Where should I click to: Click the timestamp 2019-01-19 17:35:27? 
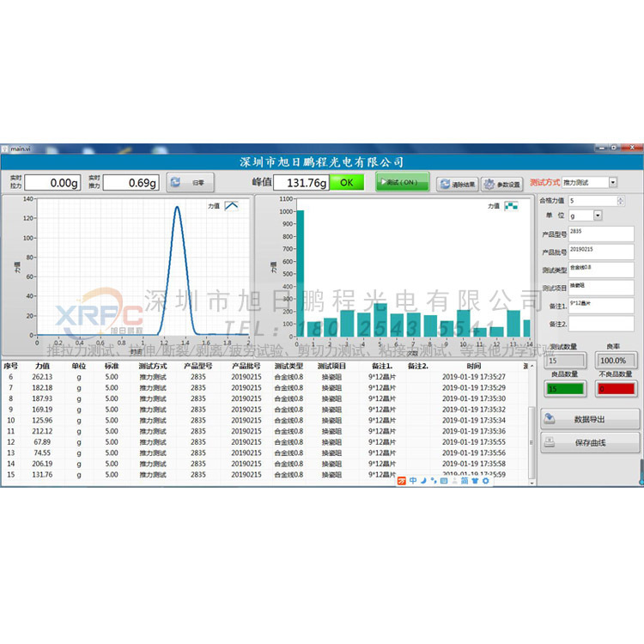click(x=473, y=377)
